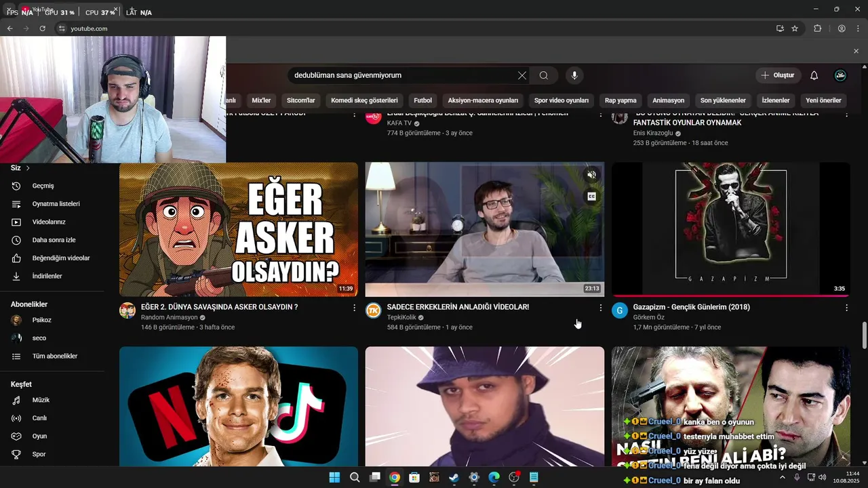Select the Yeni öneriler chip
Screen dimensions: 868x488
[823, 100]
